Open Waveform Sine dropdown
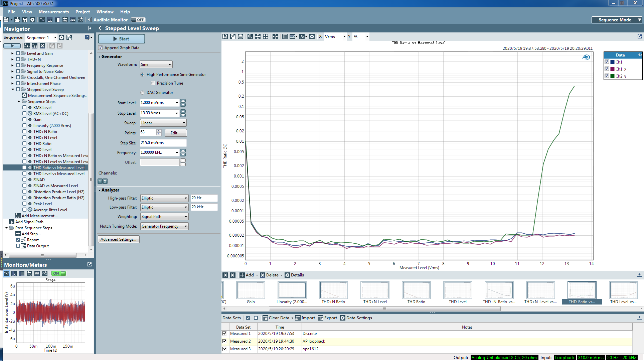This screenshot has height=361, width=644. (x=156, y=65)
